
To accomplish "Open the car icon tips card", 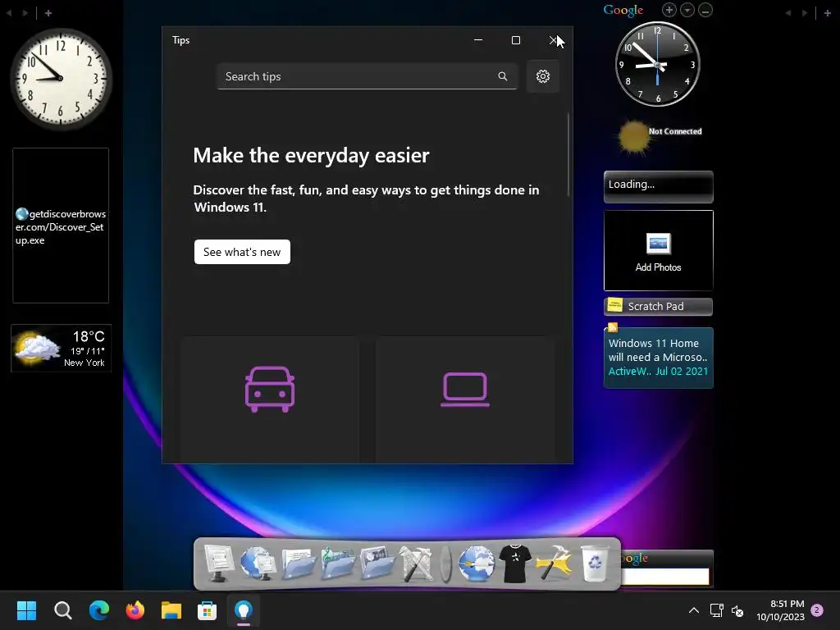I will (270, 399).
